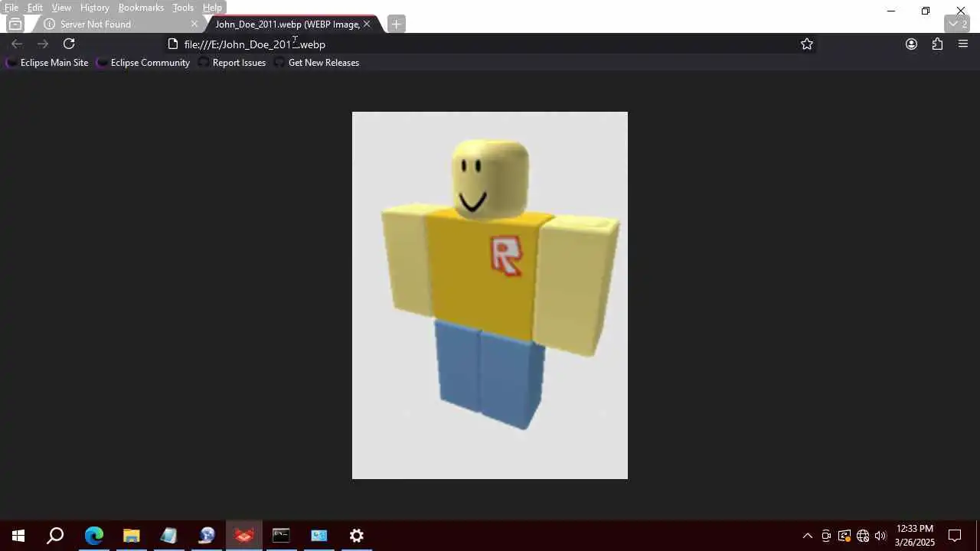Open Eclipse Main Site bookmark
The width and height of the screenshot is (980, 551).
pyautogui.click(x=47, y=63)
